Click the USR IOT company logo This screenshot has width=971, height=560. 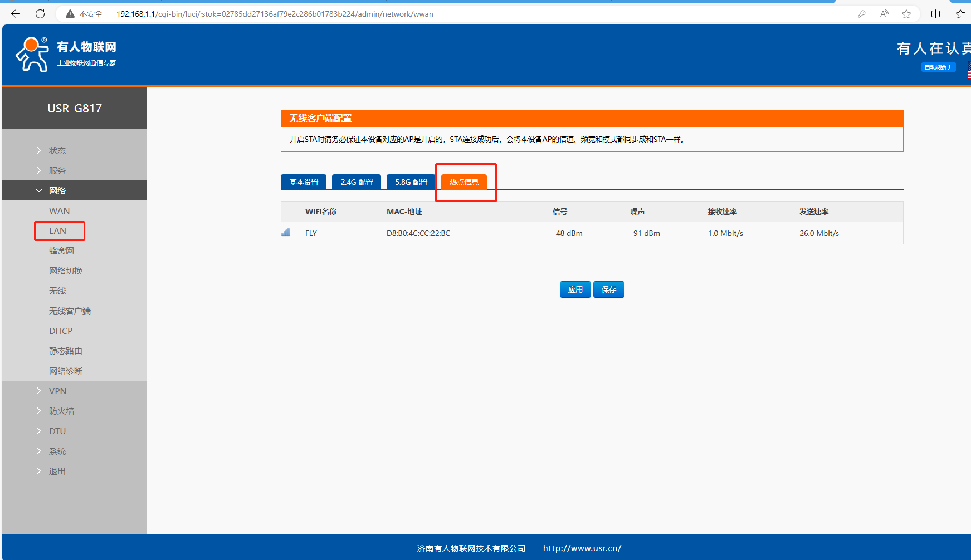(x=66, y=55)
